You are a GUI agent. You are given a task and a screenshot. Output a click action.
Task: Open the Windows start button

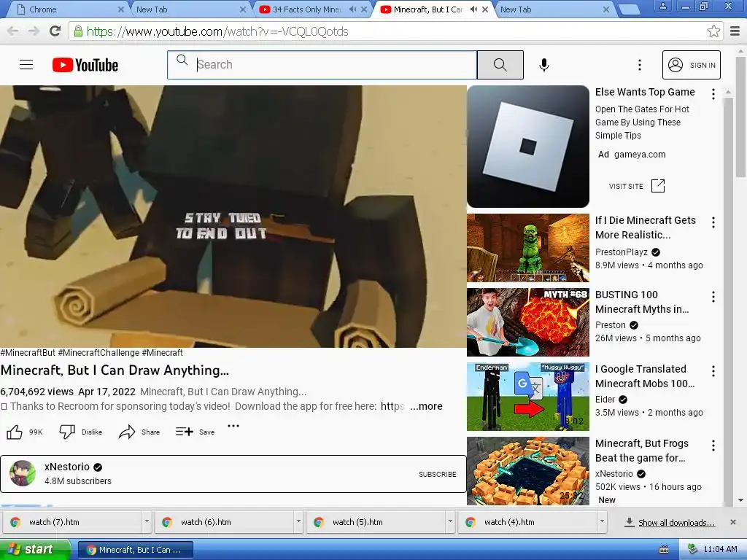35,549
